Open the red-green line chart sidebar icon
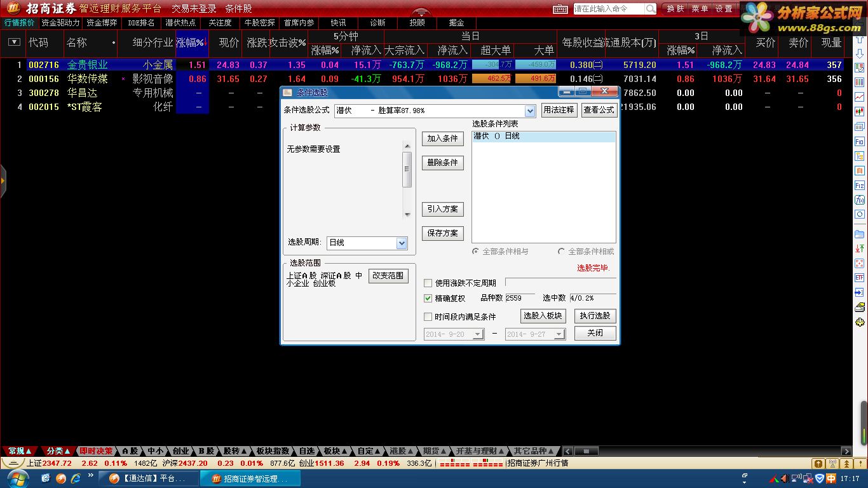 [860, 97]
